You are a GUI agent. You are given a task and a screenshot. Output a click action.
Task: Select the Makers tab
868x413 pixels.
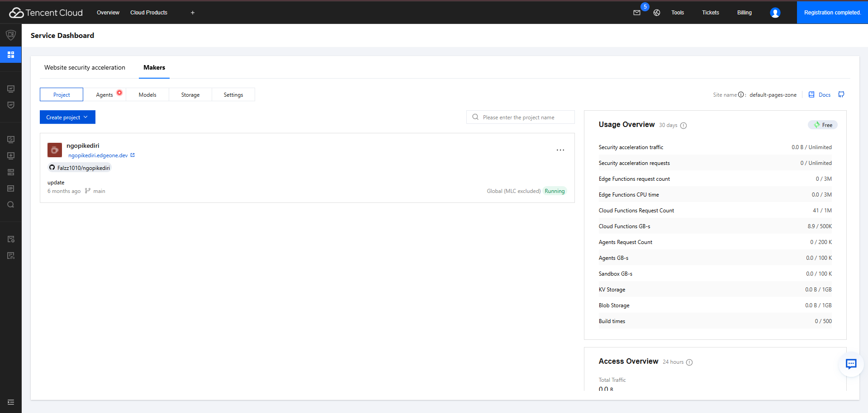click(x=154, y=67)
